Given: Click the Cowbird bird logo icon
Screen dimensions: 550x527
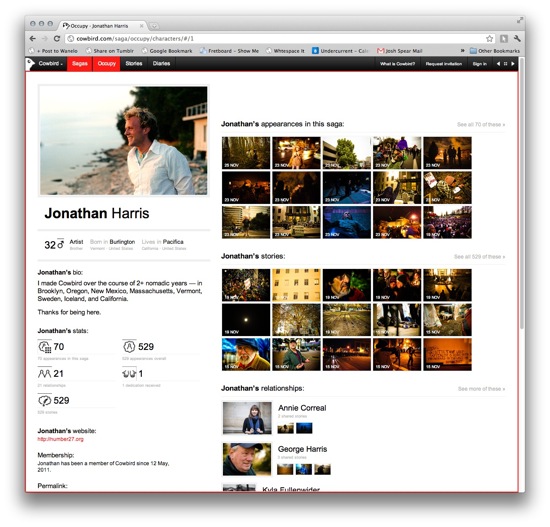Looking at the screenshot, I should pos(30,64).
